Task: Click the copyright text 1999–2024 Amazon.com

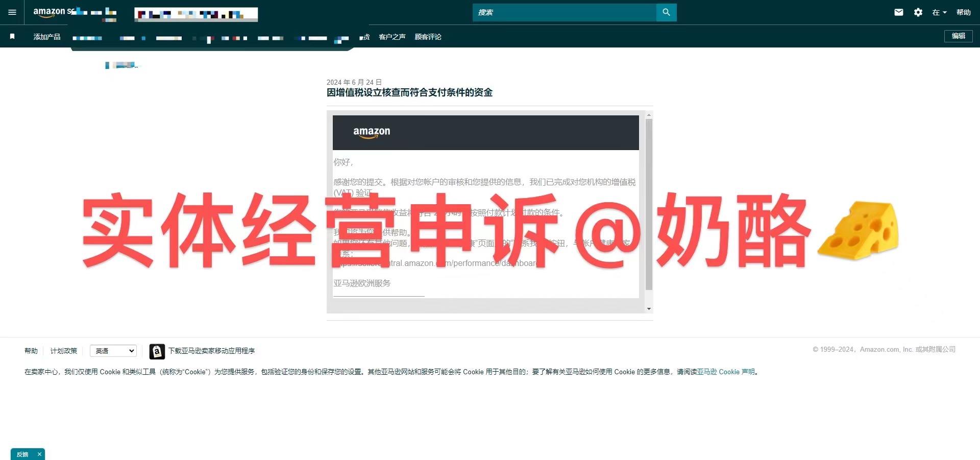Action: [884, 349]
